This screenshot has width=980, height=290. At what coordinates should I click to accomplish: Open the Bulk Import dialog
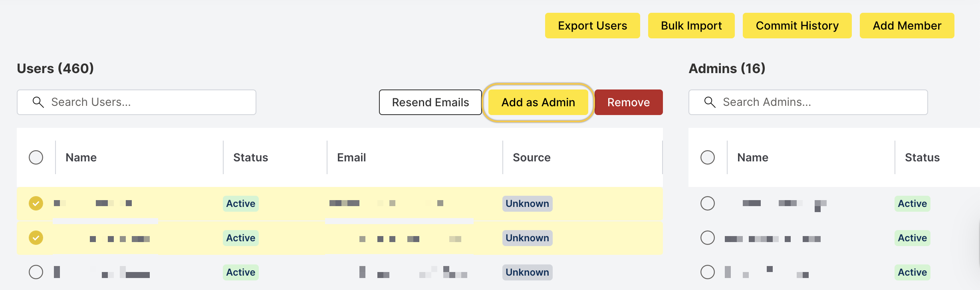pyautogui.click(x=691, y=26)
